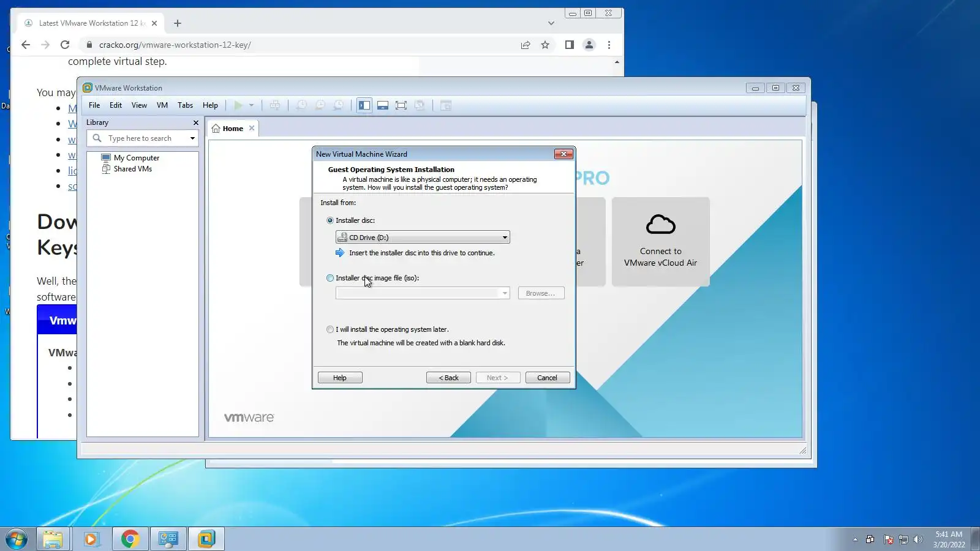Reload the Chrome page
The image size is (980, 551).
click(65, 45)
